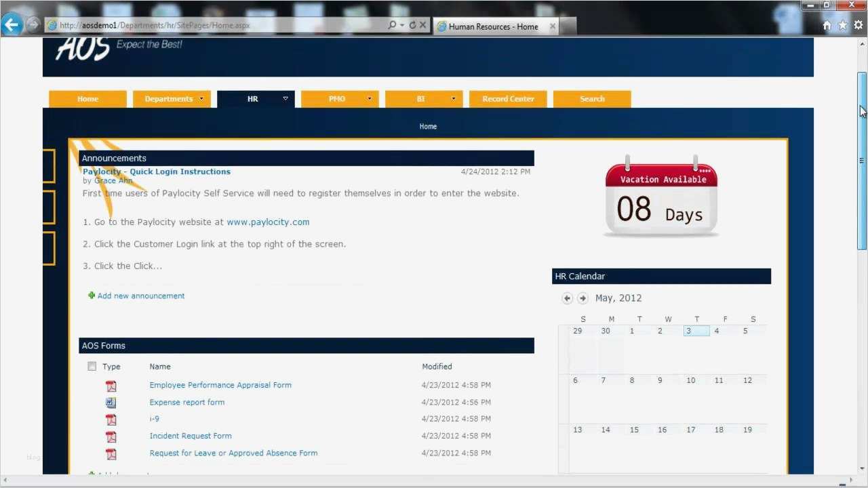
Task: Click the next month arrow on HR Calendar
Action: pos(583,298)
